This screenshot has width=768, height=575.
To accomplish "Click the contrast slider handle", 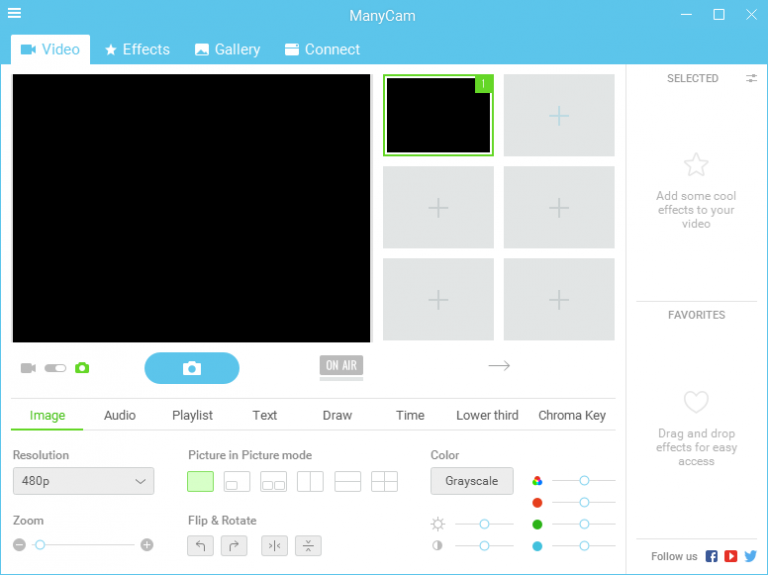I will (484, 546).
